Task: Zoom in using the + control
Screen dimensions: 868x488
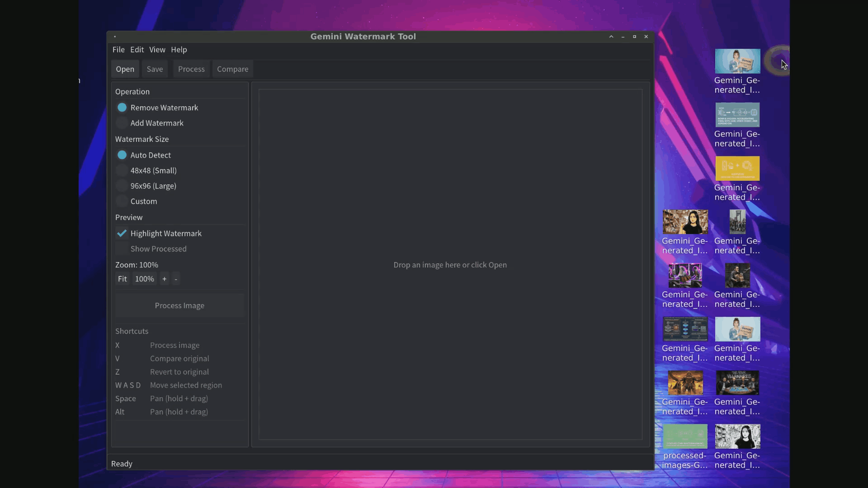Action: (164, 279)
